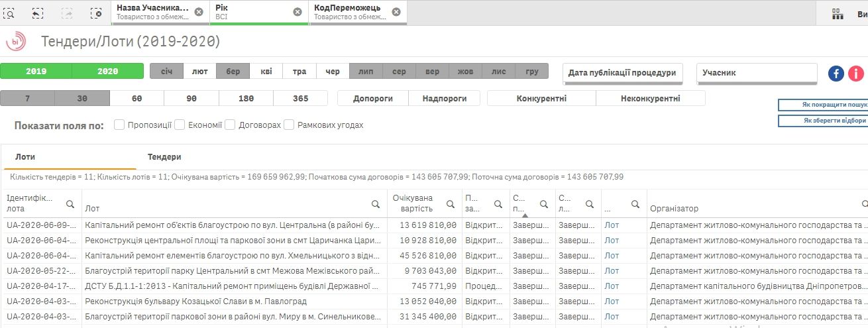868x328 pixels.
Task: Choose the 60 days period
Action: coord(137,99)
